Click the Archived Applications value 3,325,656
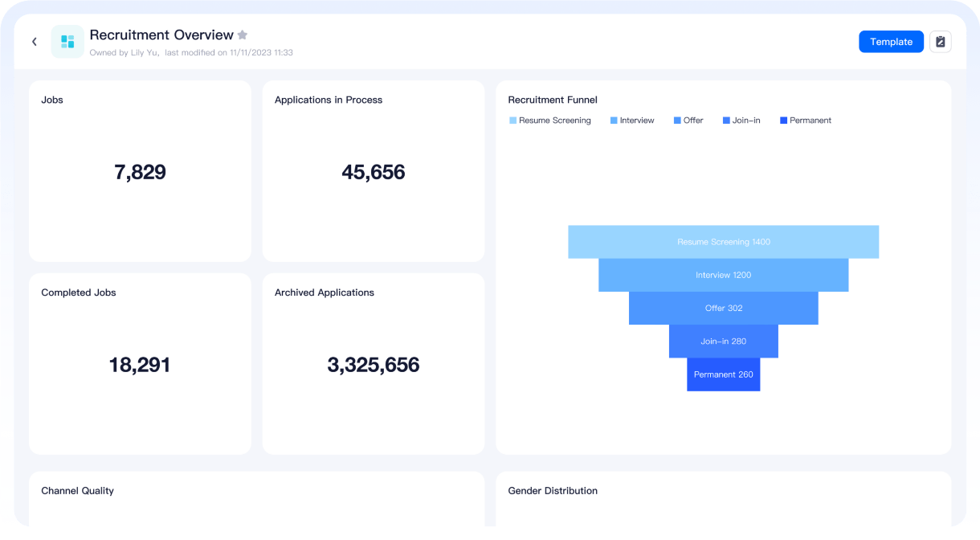Image resolution: width=980 pixels, height=540 pixels. pos(373,365)
